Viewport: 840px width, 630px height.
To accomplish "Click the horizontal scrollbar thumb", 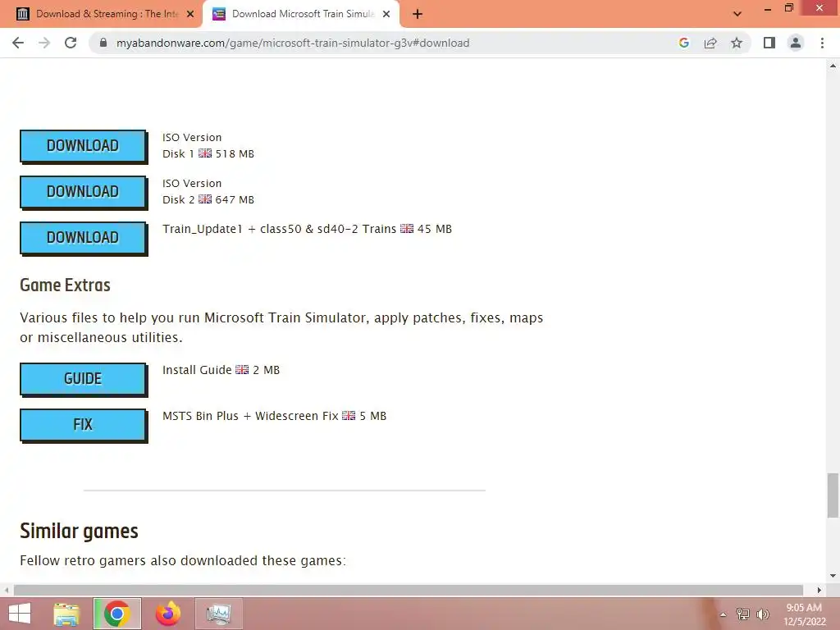I will pos(409,590).
